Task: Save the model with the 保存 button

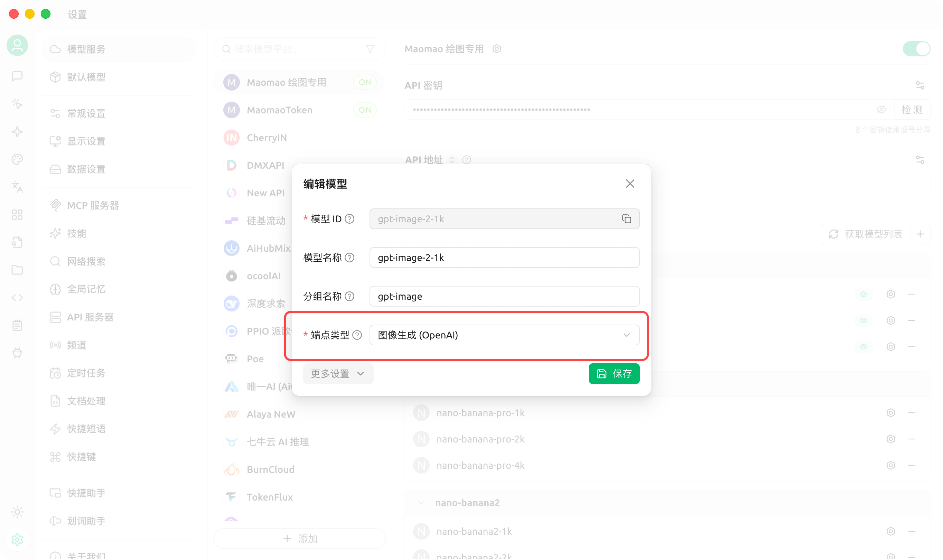Action: (x=614, y=374)
